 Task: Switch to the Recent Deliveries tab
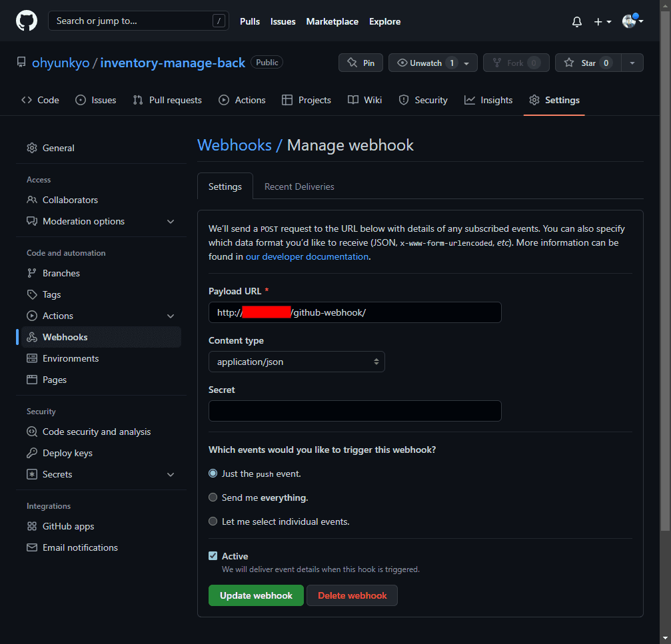[x=299, y=186]
